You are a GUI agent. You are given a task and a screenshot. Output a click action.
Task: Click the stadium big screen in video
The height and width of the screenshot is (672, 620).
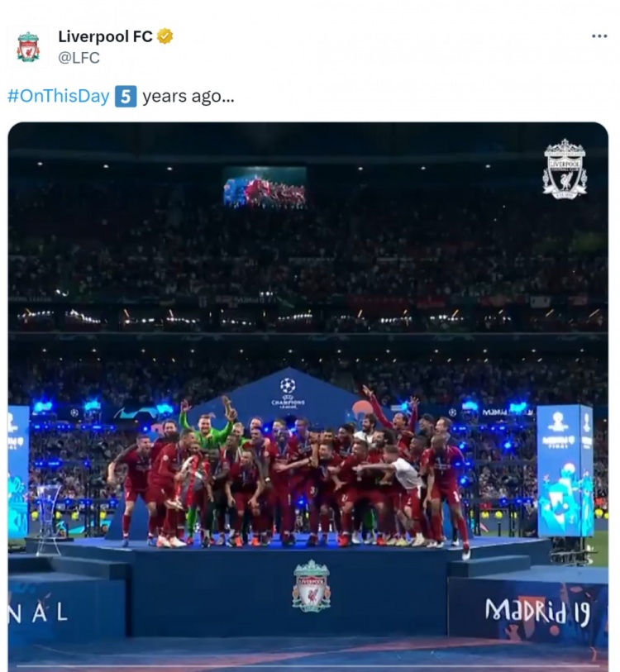tap(265, 188)
